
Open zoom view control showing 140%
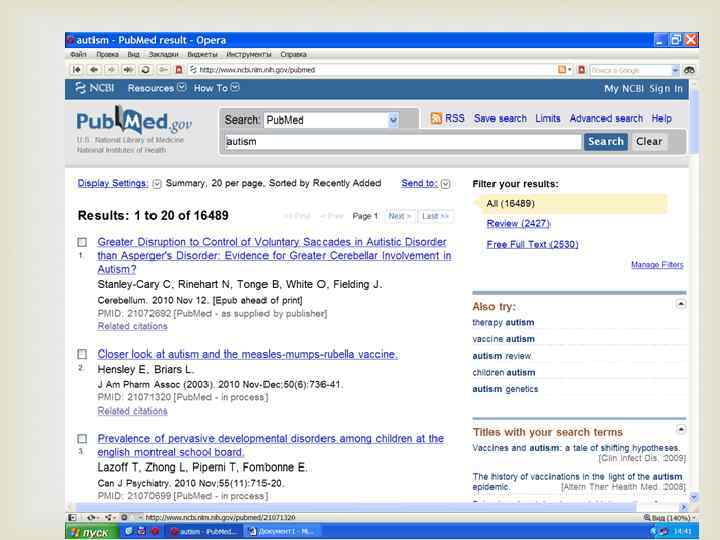pos(670,518)
